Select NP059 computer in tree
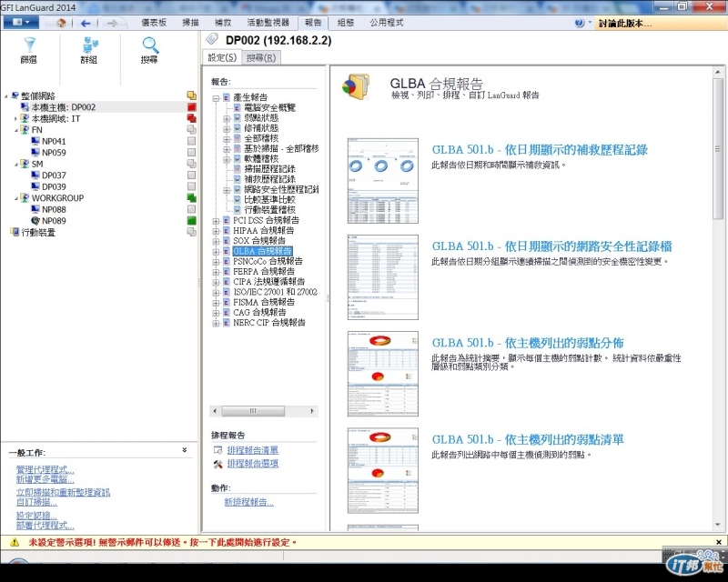 tap(54, 153)
